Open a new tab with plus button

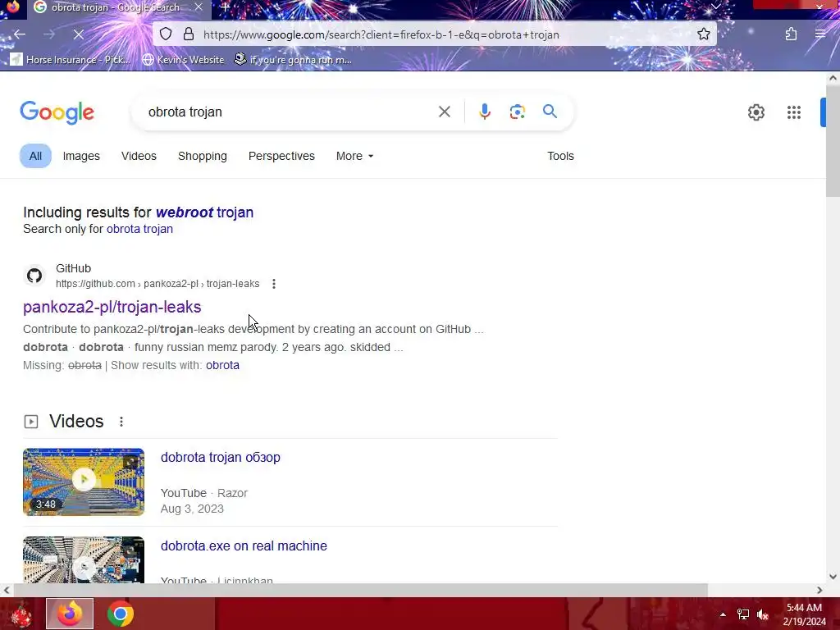225,7
